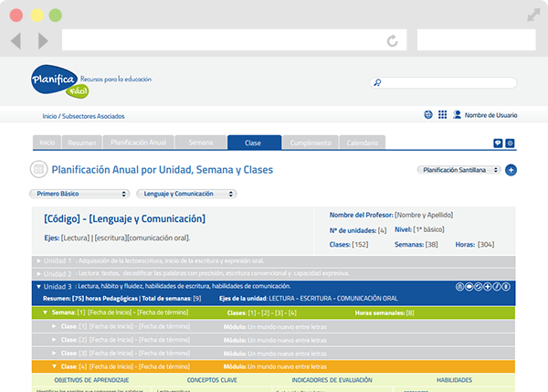The image size is (548, 392).
Task: Open the Primero Básico dropdown
Action: click(80, 194)
